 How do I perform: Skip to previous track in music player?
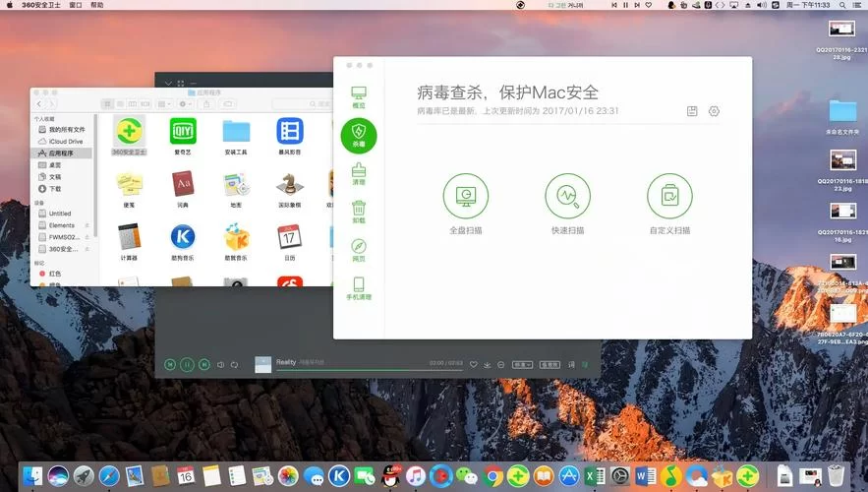170,364
